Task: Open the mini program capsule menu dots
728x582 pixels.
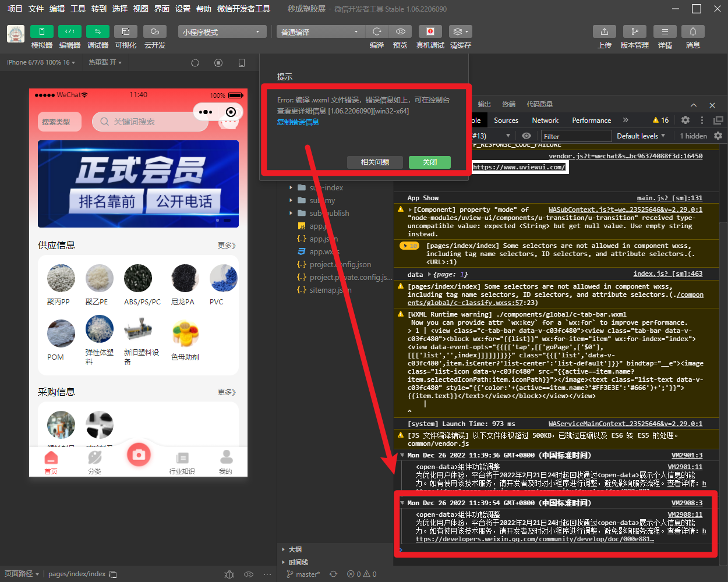Action: (206, 112)
